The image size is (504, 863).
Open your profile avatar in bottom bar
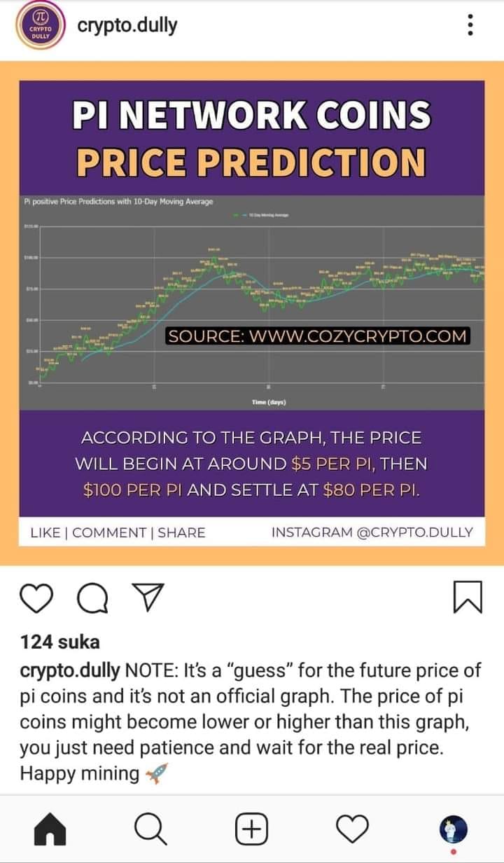pyautogui.click(x=453, y=830)
